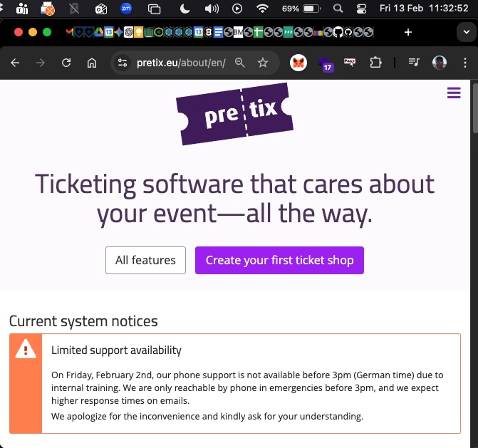Image resolution: width=478 pixels, height=448 pixels.
Task: Open the hamburger navigation menu
Action: (454, 93)
